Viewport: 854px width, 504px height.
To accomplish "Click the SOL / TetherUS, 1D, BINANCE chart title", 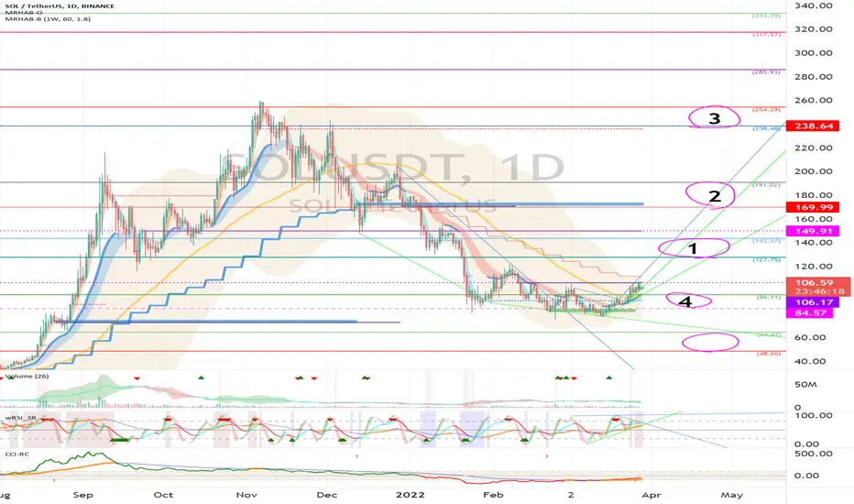I will 60,6.
